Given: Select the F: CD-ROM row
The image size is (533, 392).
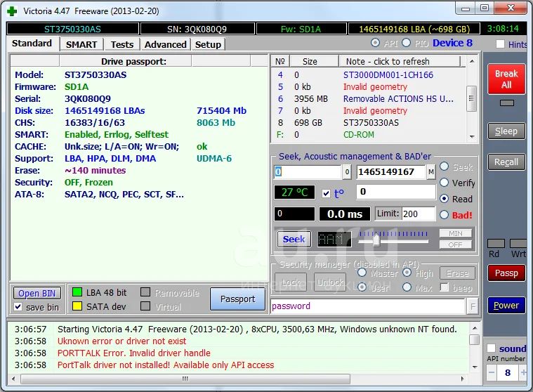Looking at the screenshot, I should (369, 135).
